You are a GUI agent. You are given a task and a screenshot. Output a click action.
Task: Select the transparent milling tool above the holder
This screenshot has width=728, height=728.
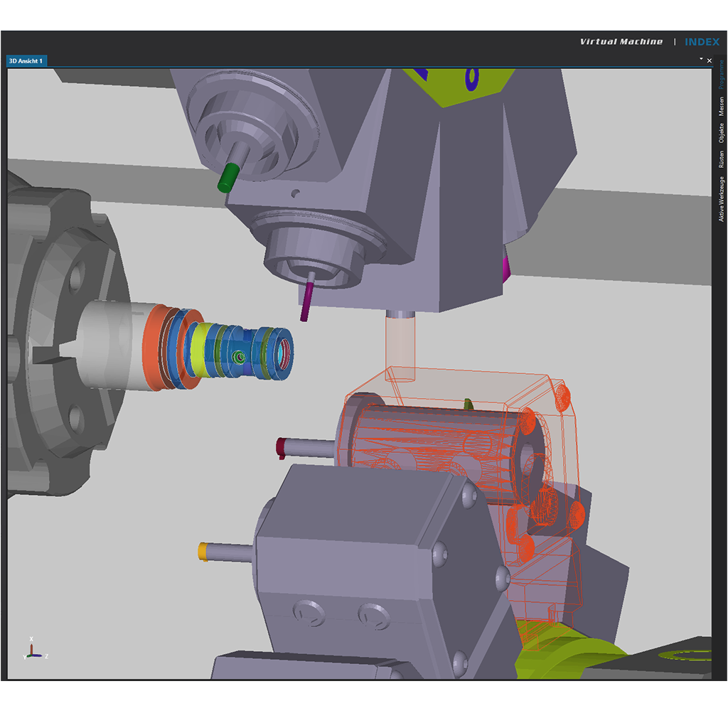400,346
